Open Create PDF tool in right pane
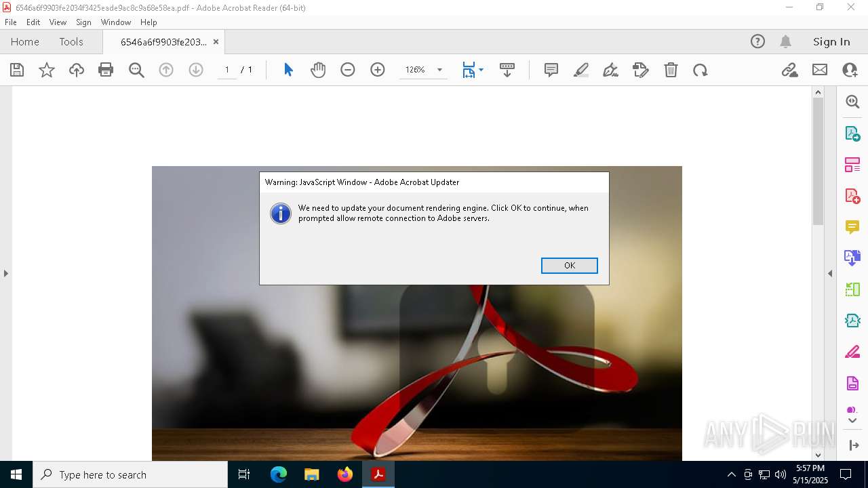The width and height of the screenshot is (868, 488). tap(852, 196)
